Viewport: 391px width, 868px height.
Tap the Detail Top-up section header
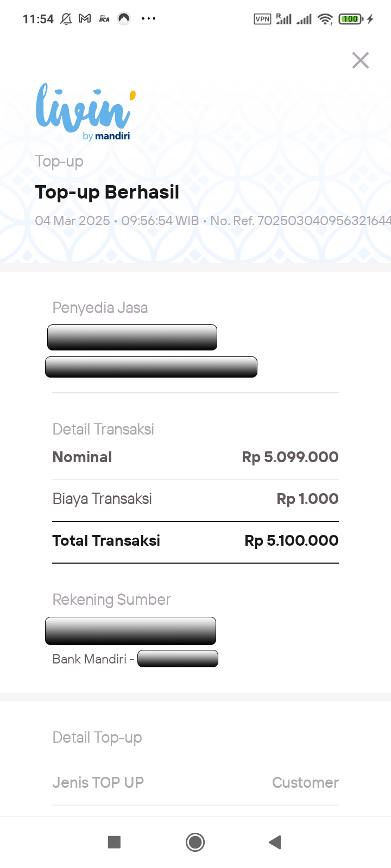pyautogui.click(x=97, y=738)
